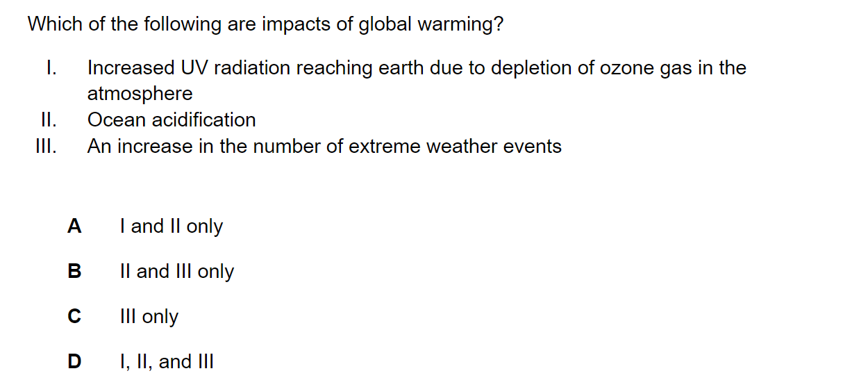
Task: Click the 'Increased UV radiation' statement line
Action: click(417, 68)
